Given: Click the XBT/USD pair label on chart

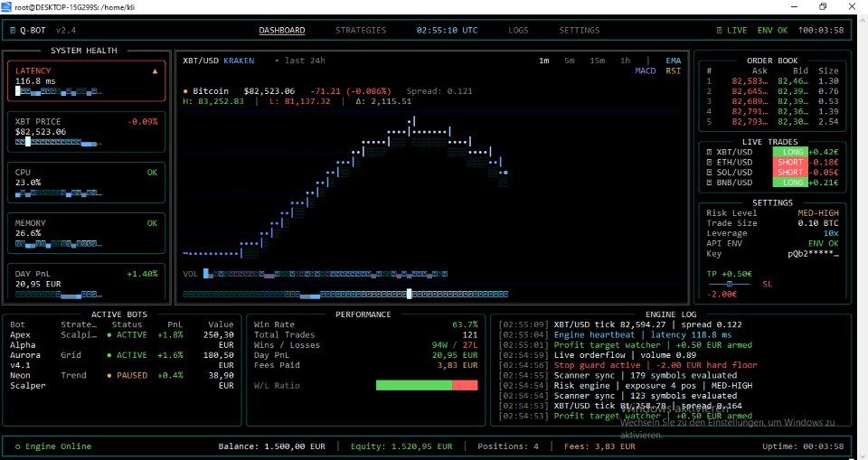Looking at the screenshot, I should tap(201, 61).
